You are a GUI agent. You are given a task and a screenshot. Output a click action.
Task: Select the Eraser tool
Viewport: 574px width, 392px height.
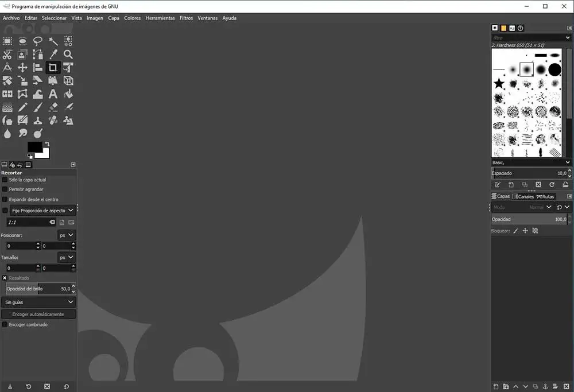[x=53, y=107]
